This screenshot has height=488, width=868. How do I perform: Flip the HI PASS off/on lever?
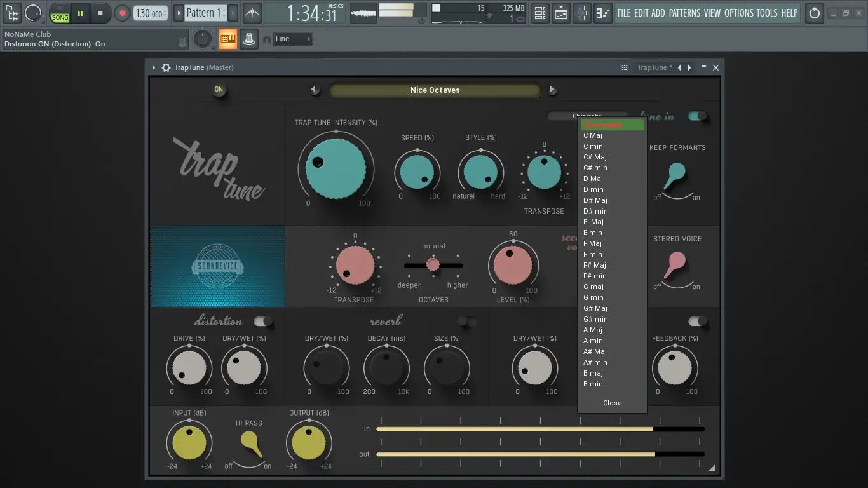pos(251,444)
